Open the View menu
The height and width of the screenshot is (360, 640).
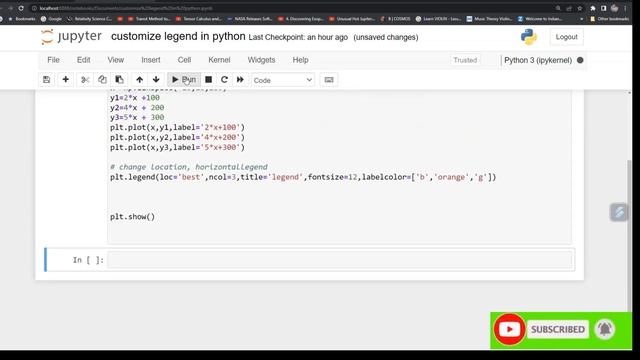pyautogui.click(x=116, y=60)
